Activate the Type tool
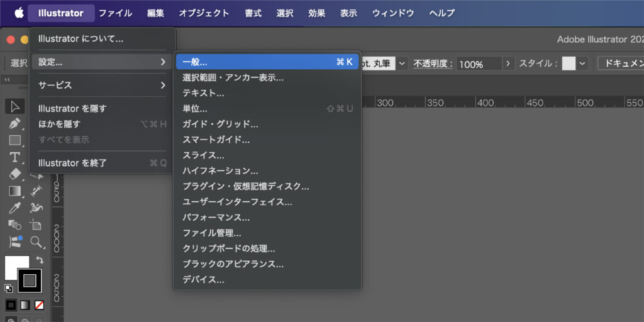The height and width of the screenshot is (322, 644). [x=15, y=157]
